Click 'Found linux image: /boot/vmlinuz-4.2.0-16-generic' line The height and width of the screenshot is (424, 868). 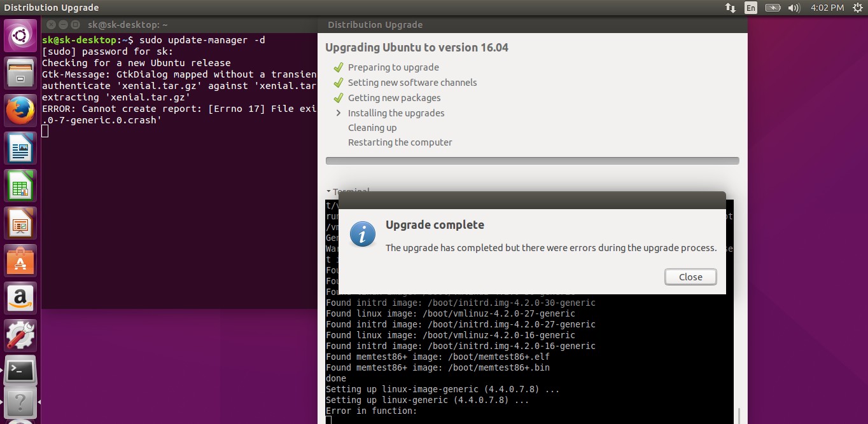coord(451,335)
